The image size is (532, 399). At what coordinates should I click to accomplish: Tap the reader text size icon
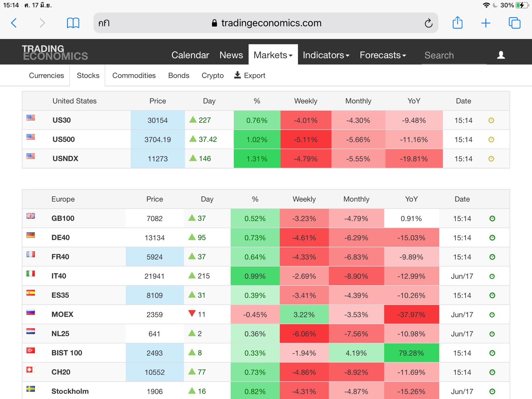104,23
